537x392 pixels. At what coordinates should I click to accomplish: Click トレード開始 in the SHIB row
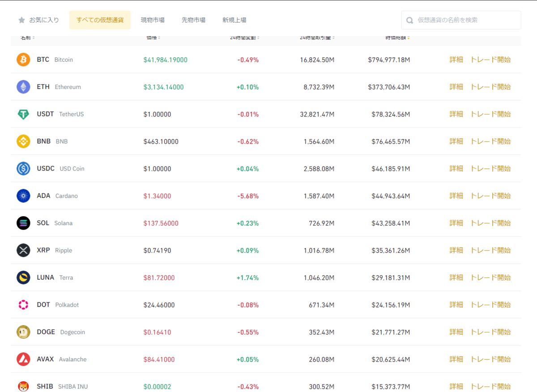pos(490,387)
